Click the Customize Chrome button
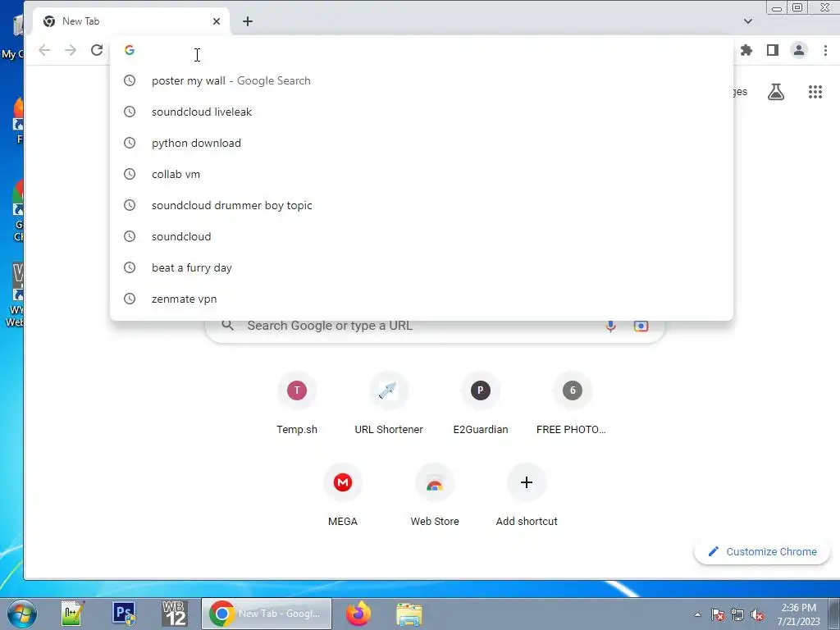The width and height of the screenshot is (840, 630). (762, 552)
